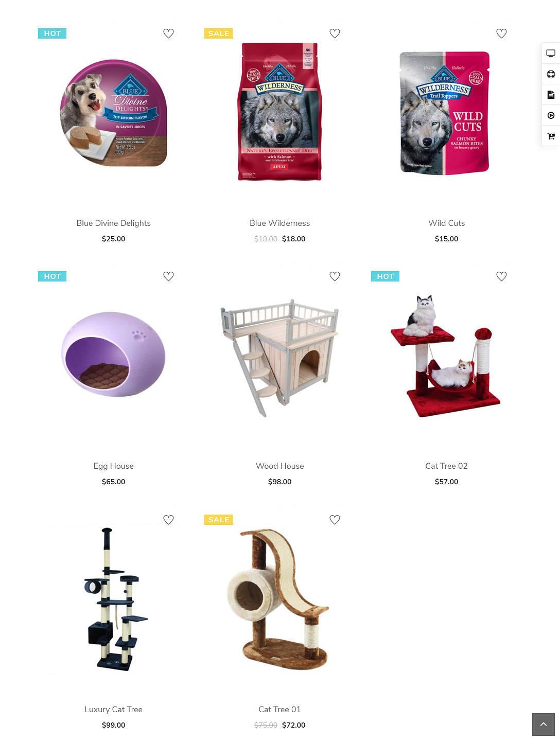Click the Luxury Cat Tree title
The image size is (560, 741).
click(114, 710)
